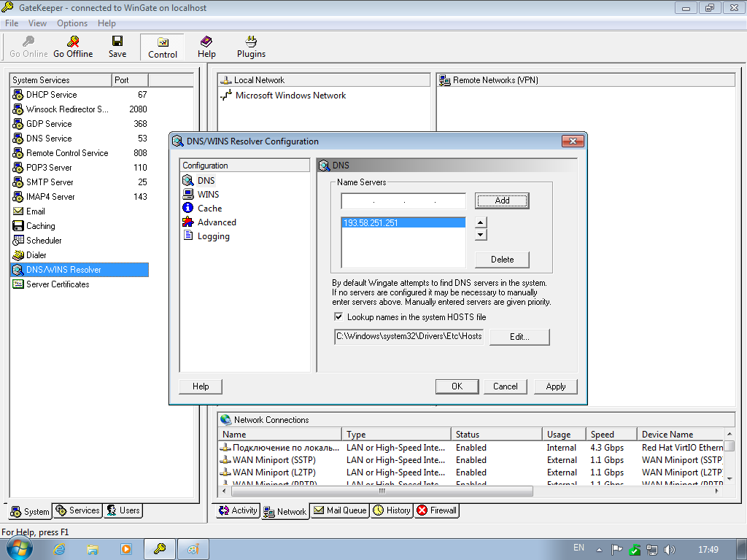Select the GDP Service entry
The image size is (747, 560).
click(80, 124)
